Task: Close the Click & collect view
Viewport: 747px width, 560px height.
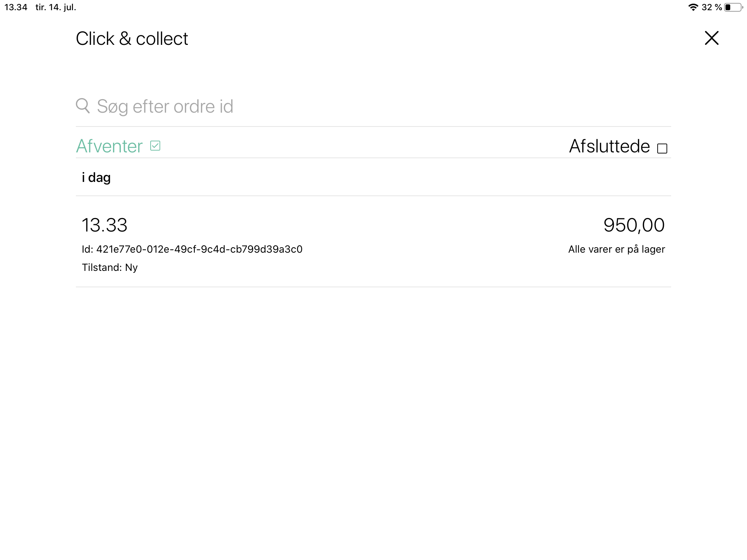Action: pyautogui.click(x=711, y=38)
